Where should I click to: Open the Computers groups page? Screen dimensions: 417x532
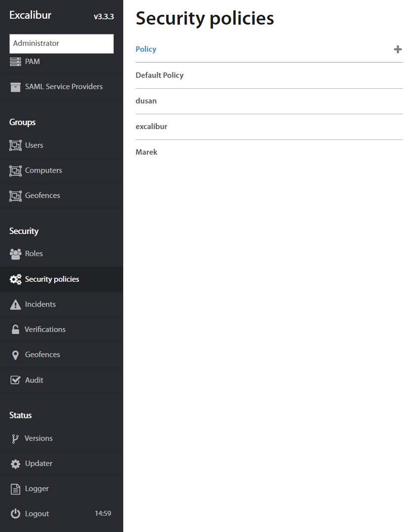click(x=43, y=170)
